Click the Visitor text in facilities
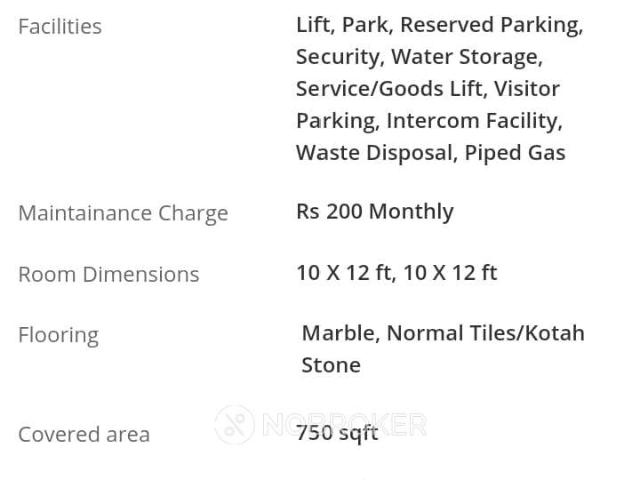Image resolution: width=640 pixels, height=480 pixels. coord(527,89)
